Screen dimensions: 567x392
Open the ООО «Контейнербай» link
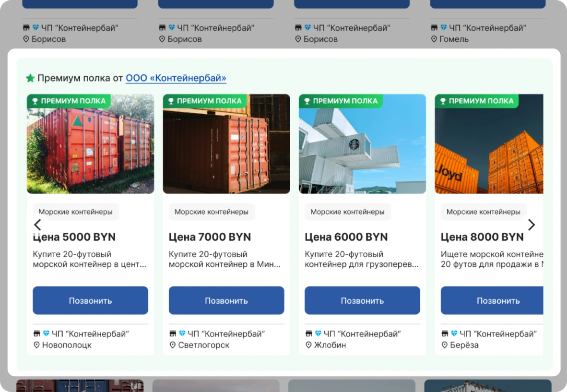point(176,78)
